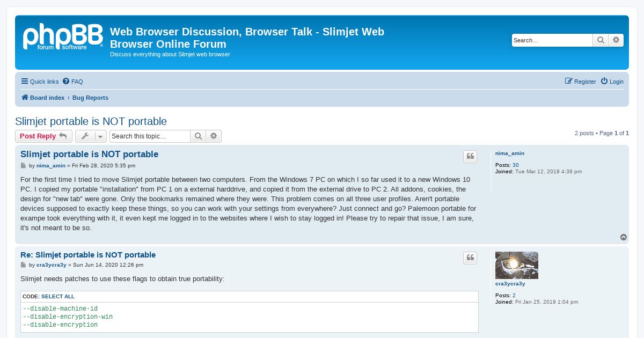View cra3ycra3y's 2 posts link
Image resolution: width=644 pixels, height=338 pixels.
point(514,296)
